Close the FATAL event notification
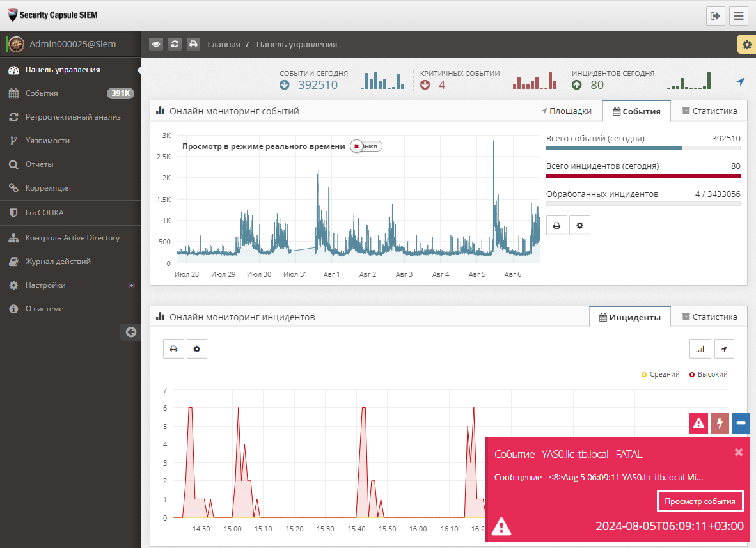This screenshot has width=756, height=548. pos(738,452)
